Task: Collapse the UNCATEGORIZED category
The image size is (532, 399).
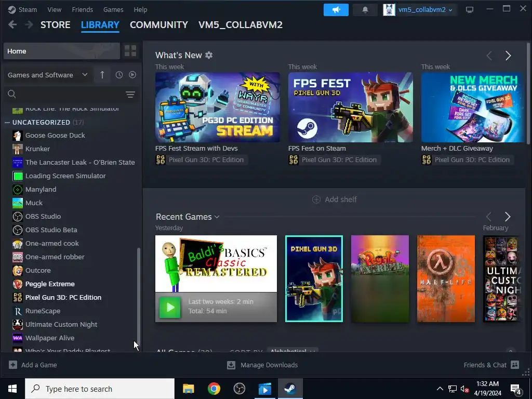Action: pos(7,122)
